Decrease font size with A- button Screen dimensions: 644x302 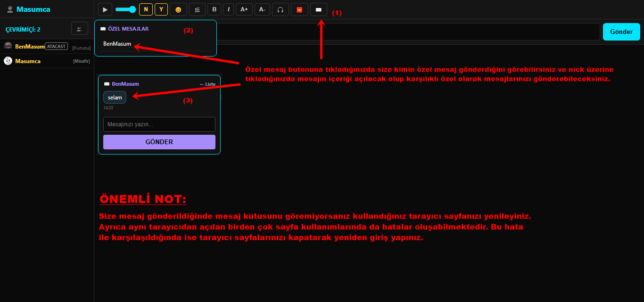coord(262,9)
